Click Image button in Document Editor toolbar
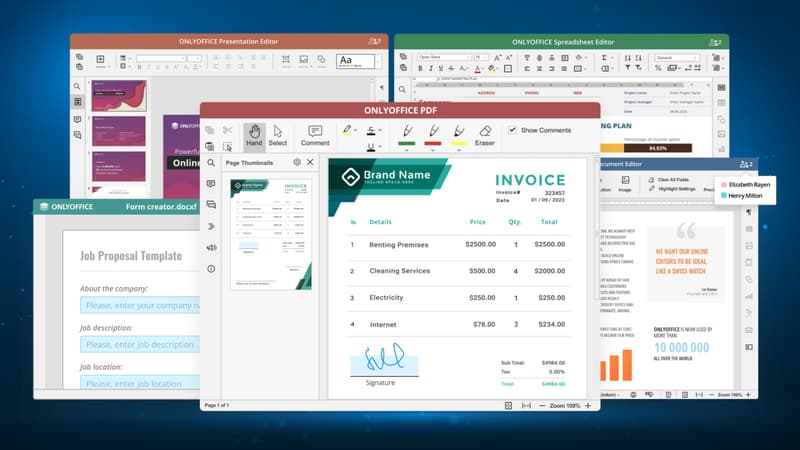 point(625,184)
